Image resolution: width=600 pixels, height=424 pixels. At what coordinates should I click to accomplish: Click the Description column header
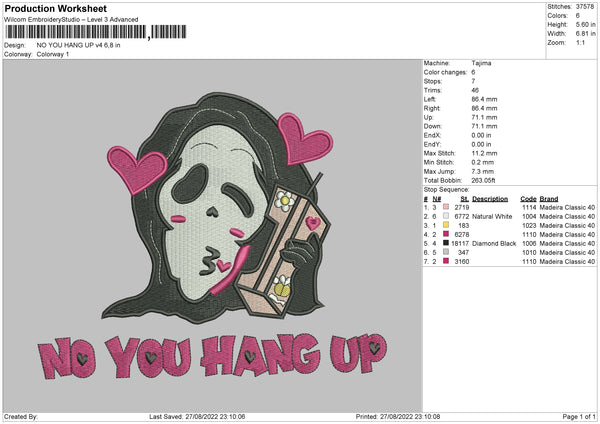496,197
